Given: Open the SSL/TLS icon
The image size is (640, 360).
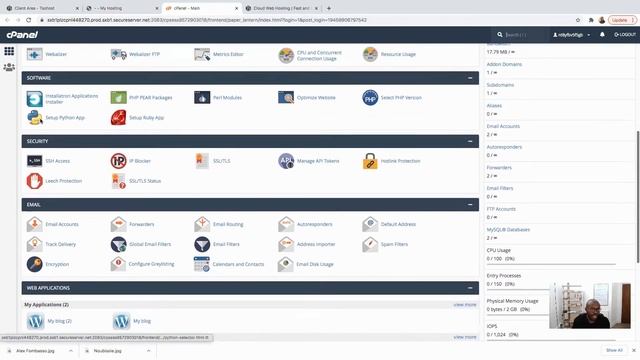Looking at the screenshot, I should pyautogui.click(x=202, y=161).
